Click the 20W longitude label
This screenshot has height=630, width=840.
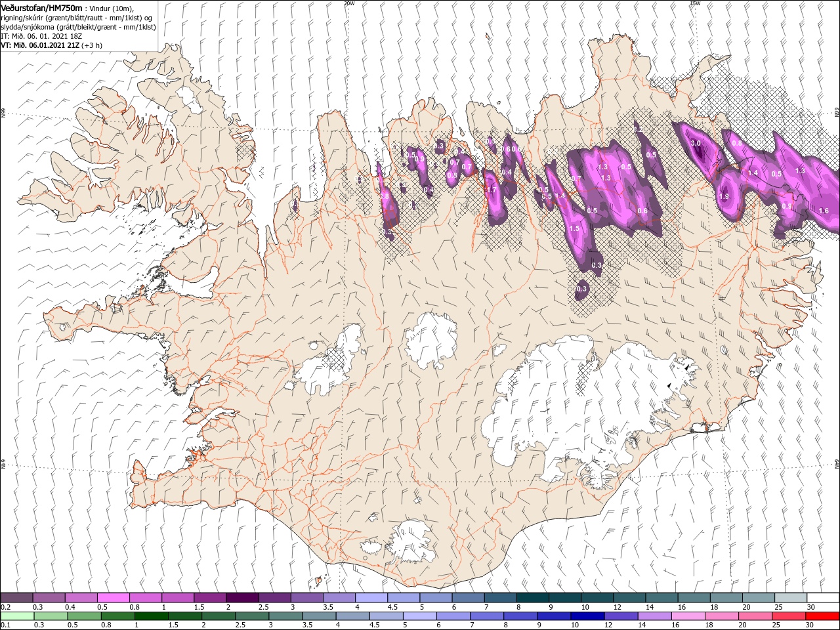[x=349, y=3]
